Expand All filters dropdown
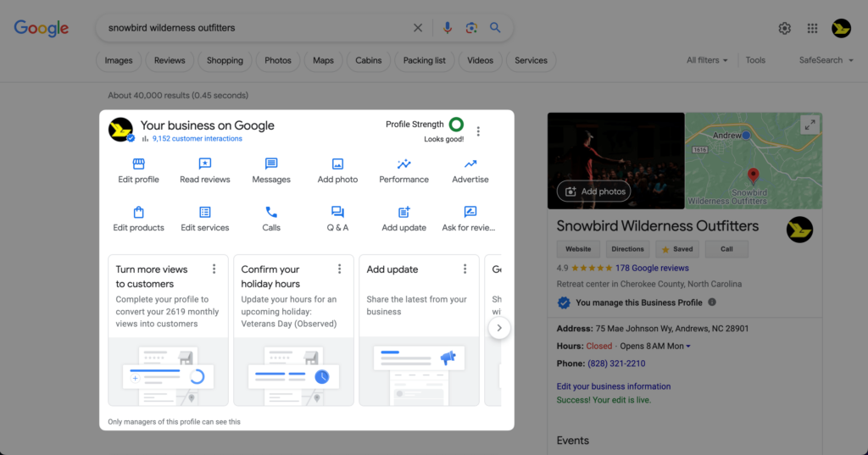Screen dimensions: 868x455 pos(707,60)
